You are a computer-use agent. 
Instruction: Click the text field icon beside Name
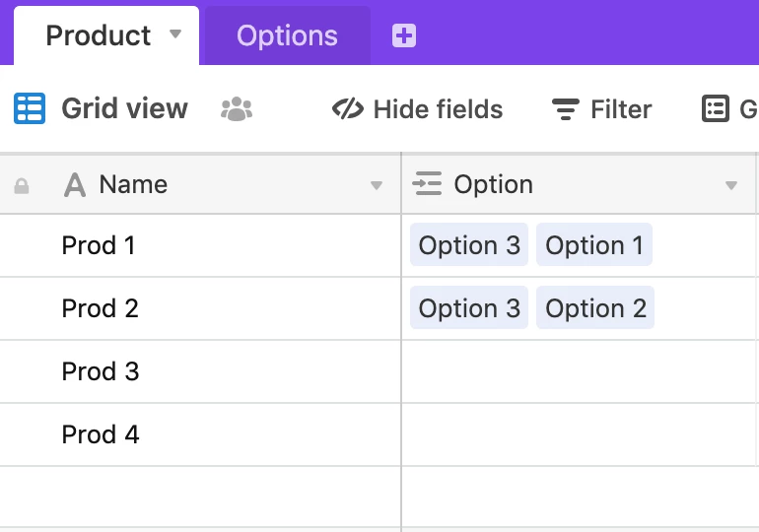(75, 185)
